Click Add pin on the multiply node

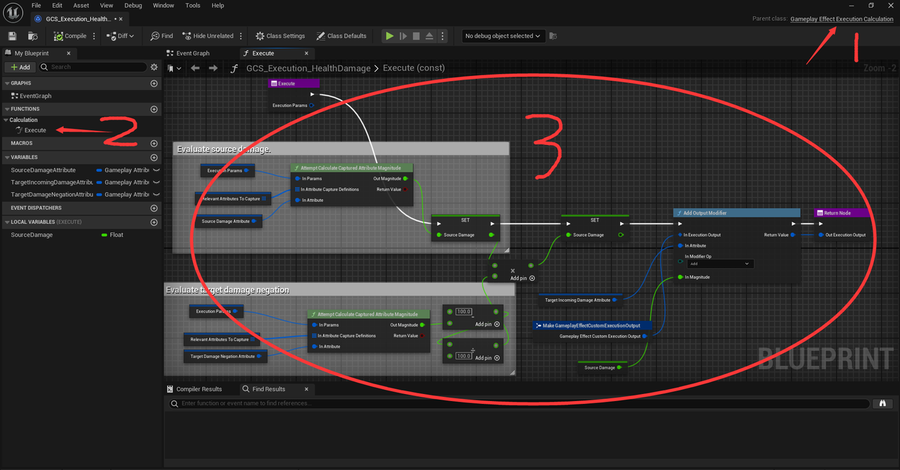(522, 278)
